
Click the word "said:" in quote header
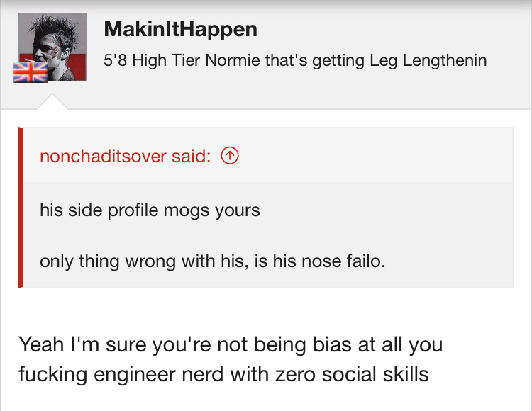pos(192,156)
